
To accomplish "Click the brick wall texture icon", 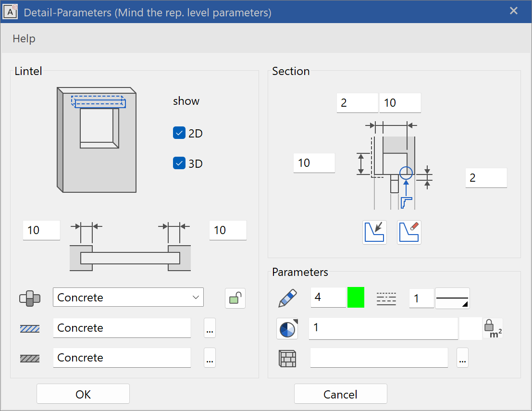I will [287, 359].
